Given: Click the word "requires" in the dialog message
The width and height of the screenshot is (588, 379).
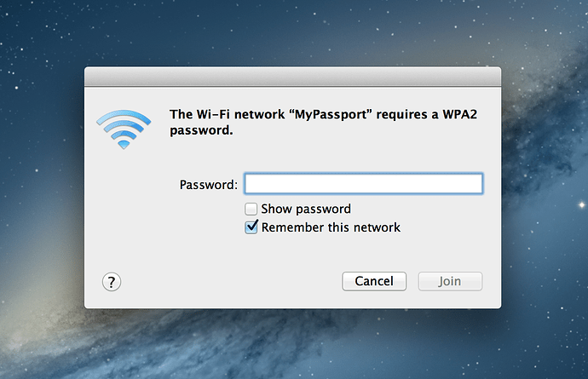Looking at the screenshot, I should click(x=401, y=115).
